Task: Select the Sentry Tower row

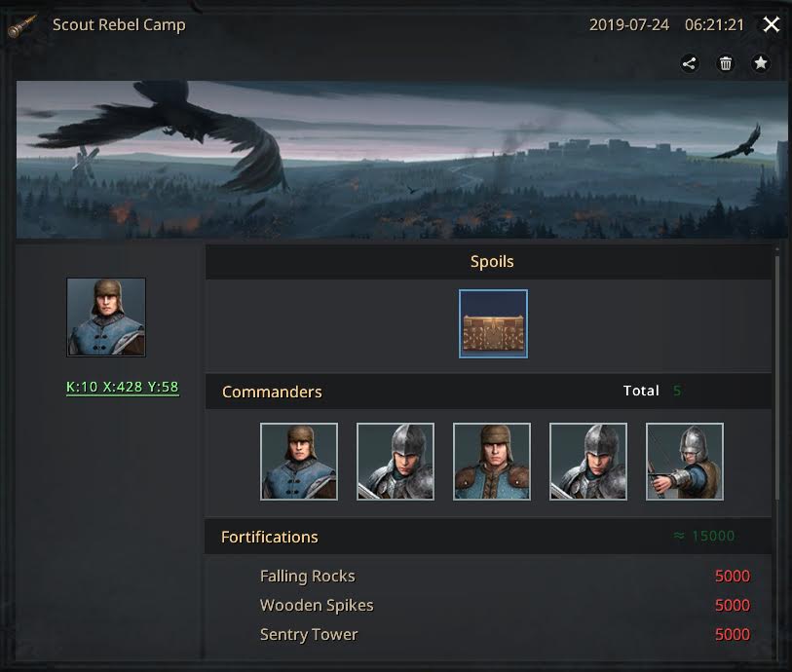Action: (505, 634)
